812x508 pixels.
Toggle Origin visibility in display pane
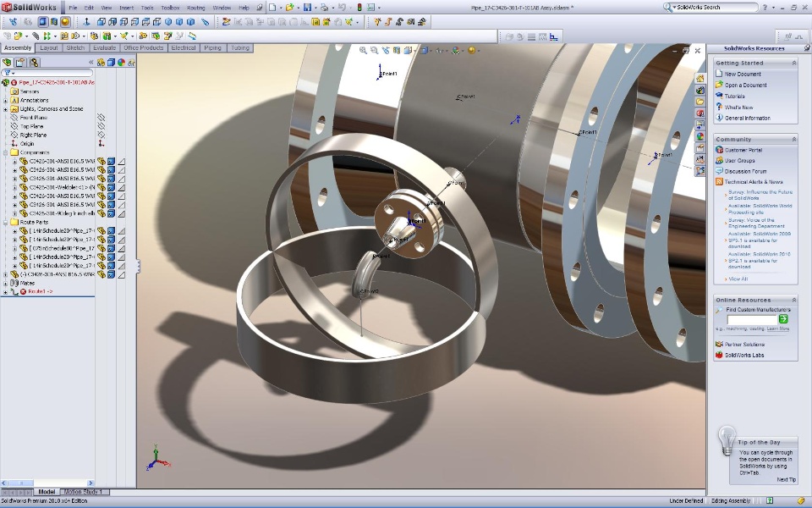(x=101, y=143)
